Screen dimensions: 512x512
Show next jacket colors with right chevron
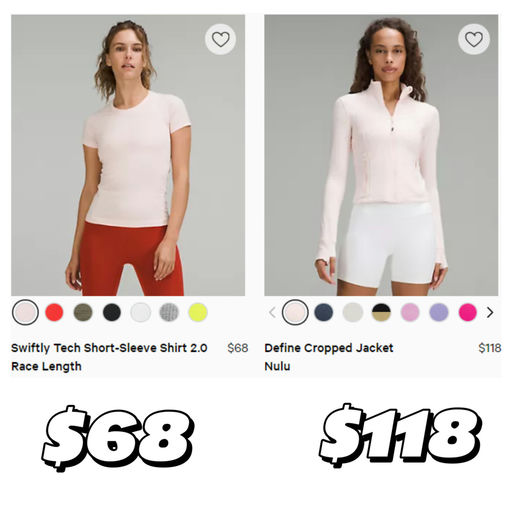coord(490,312)
